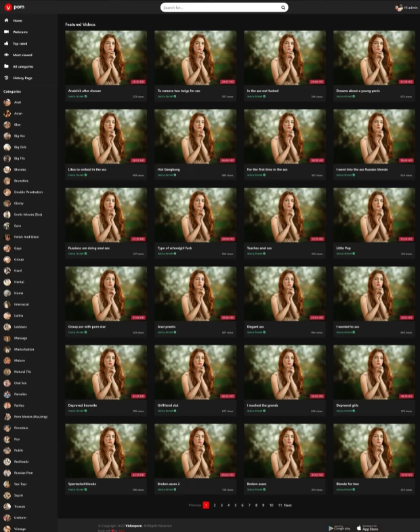Click the magnifier search icon

pyautogui.click(x=283, y=7)
